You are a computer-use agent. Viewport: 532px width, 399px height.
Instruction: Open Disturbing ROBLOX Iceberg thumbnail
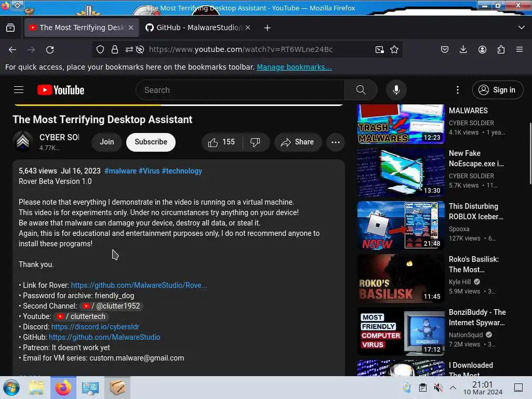(401, 225)
